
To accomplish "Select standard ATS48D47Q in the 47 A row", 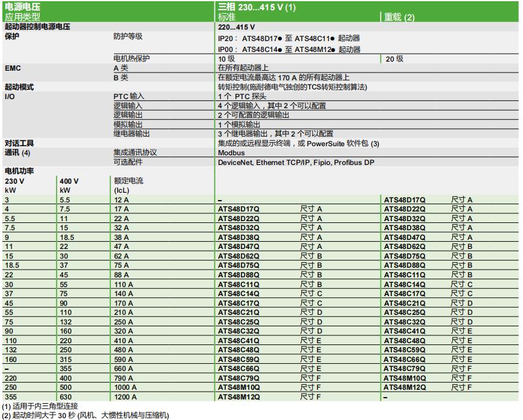I will 239,247.
